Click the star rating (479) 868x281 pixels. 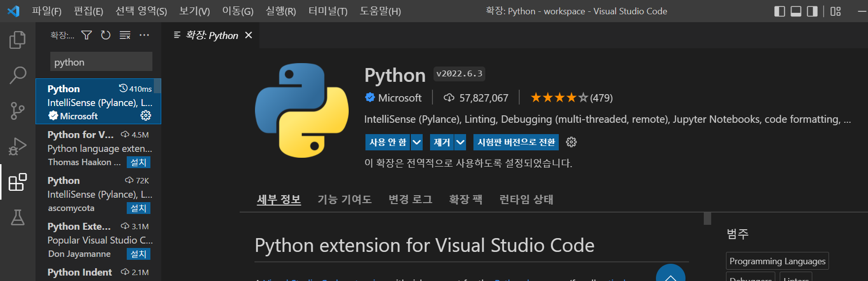(571, 98)
